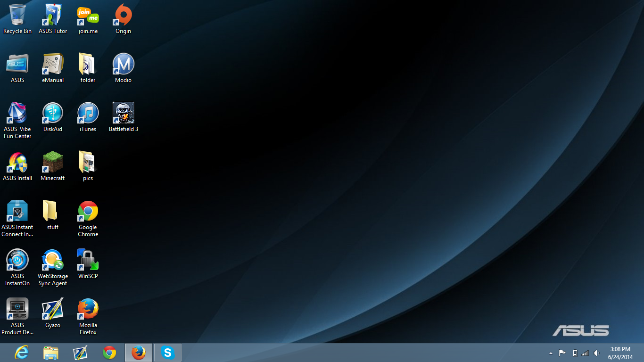Open Internet Explorer from the taskbar

[22, 353]
